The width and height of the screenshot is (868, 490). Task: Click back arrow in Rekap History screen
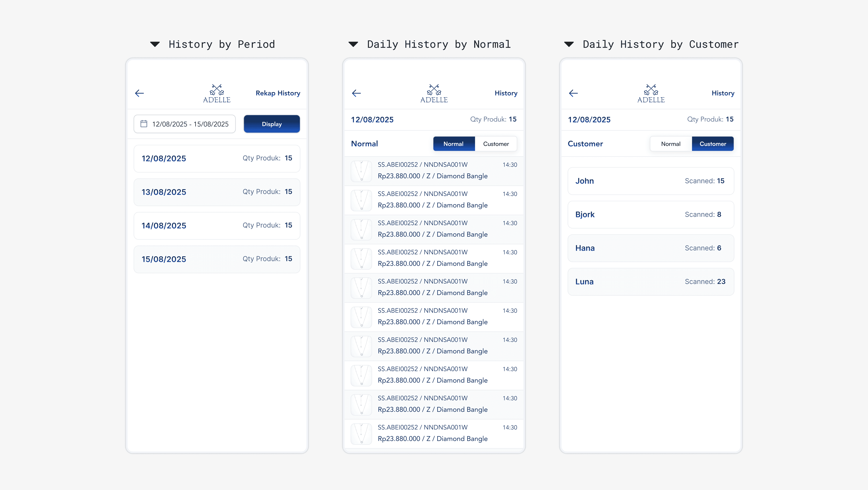coord(140,93)
